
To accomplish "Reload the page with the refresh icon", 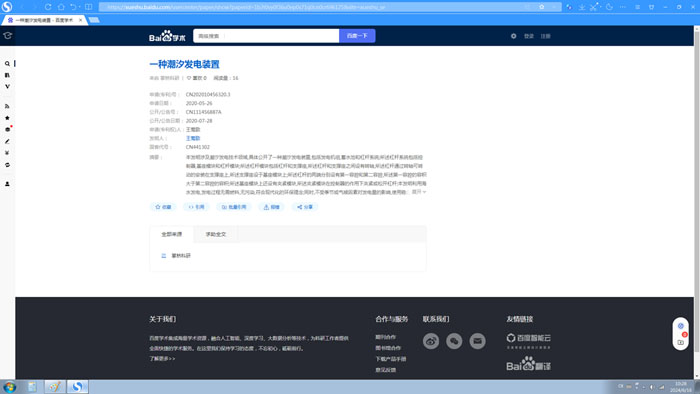I will [x=48, y=7].
